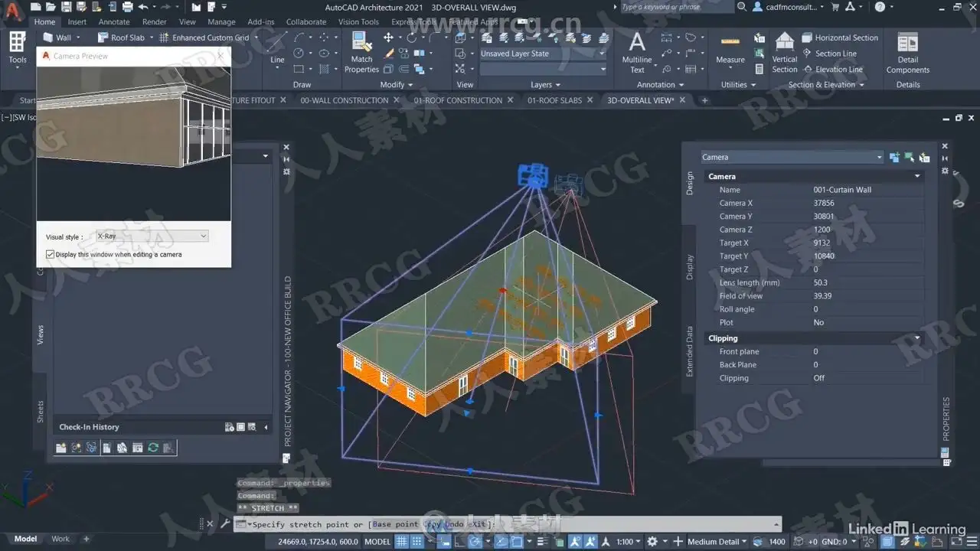Click the Plot printer icon in quick access toolbar
The image size is (980, 551).
[126, 7]
